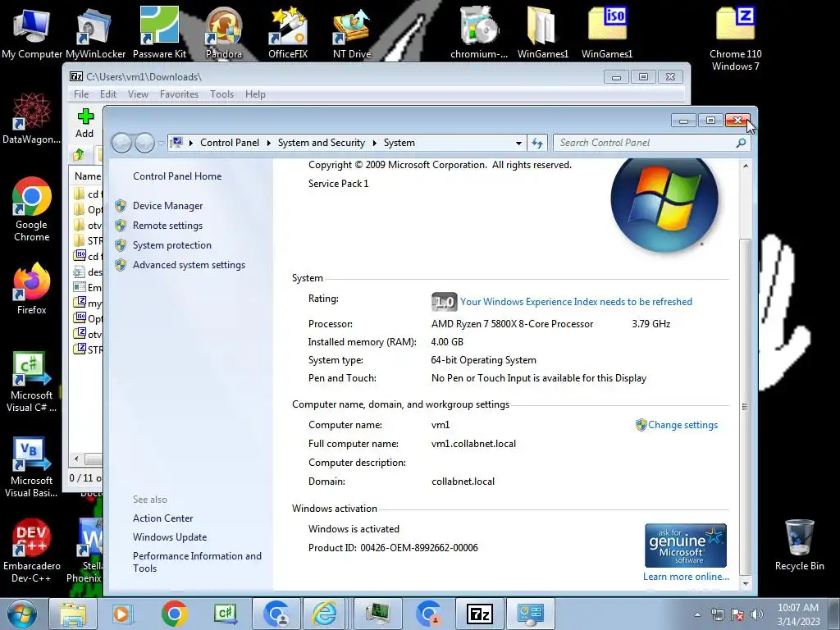This screenshot has height=630, width=840.
Task: Open Advanced system settings link
Action: point(189,265)
